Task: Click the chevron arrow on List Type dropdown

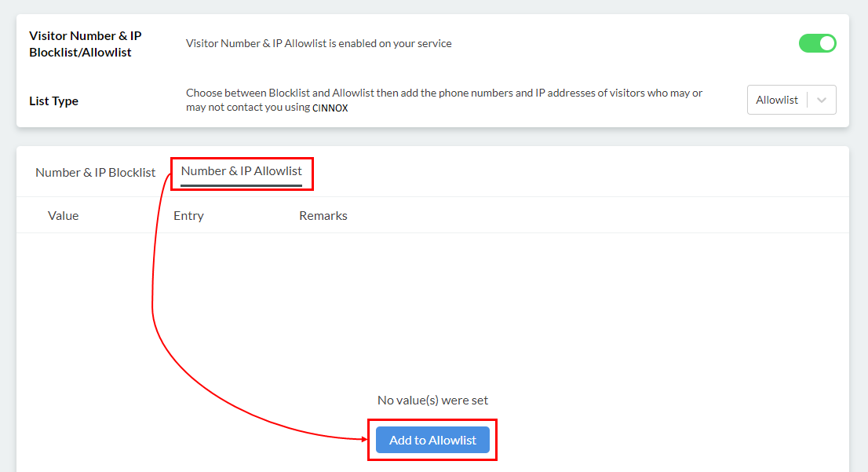Action: pos(822,100)
